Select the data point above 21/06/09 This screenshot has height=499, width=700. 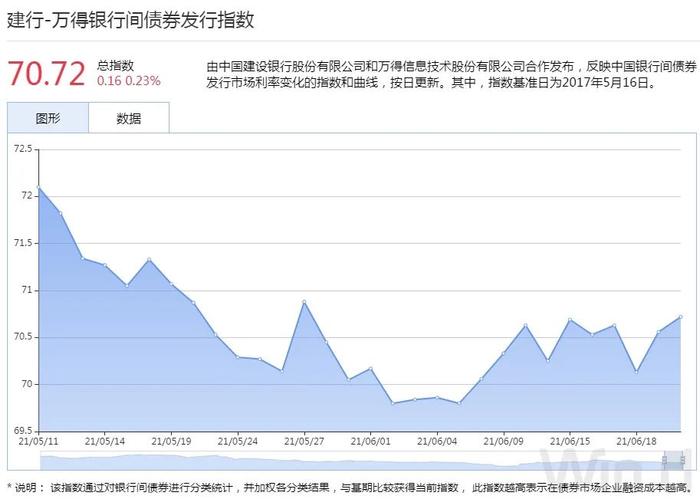click(x=504, y=354)
